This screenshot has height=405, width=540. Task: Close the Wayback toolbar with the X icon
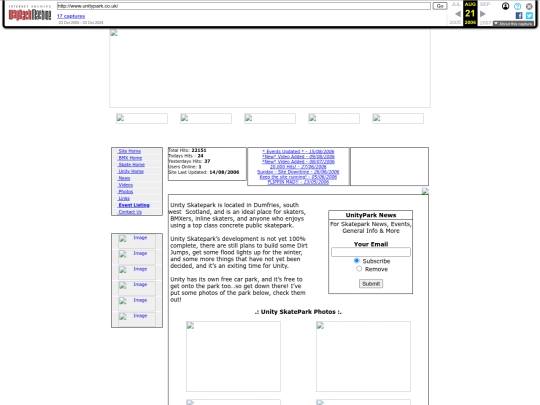click(529, 6)
